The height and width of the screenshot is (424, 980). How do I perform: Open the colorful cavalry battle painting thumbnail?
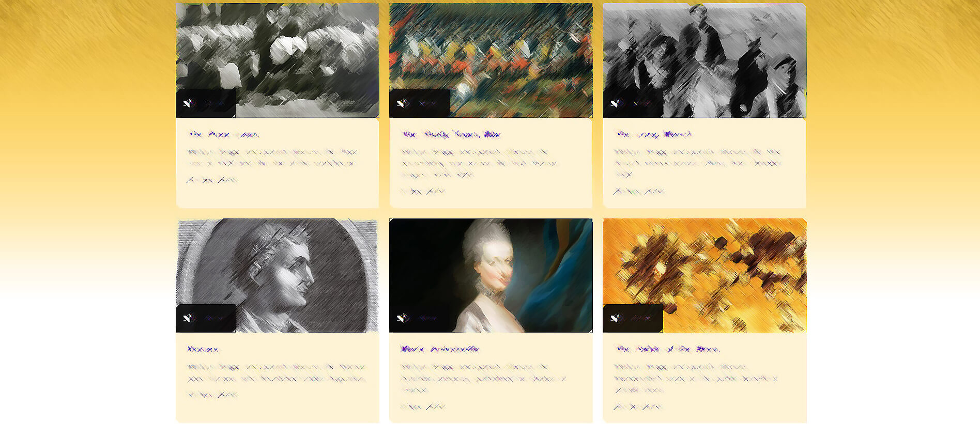coord(491,60)
